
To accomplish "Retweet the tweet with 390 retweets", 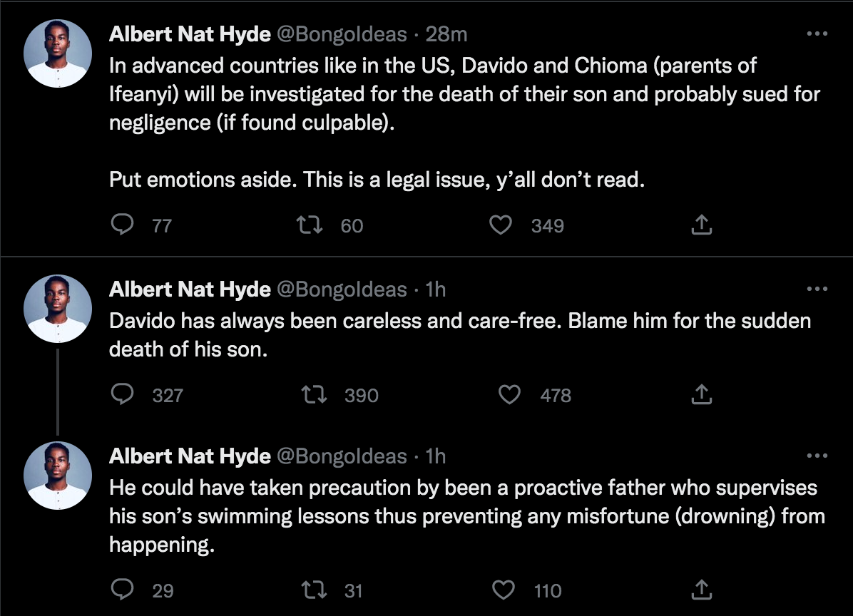I will coord(315,394).
